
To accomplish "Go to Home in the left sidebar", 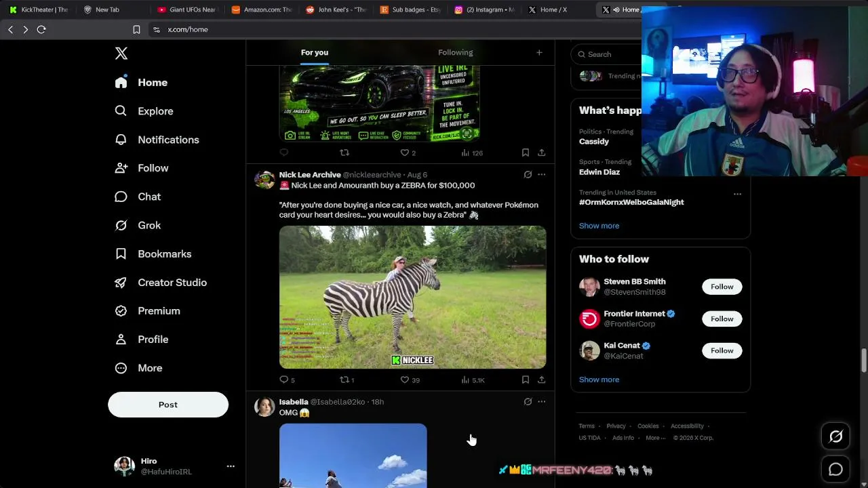I will pyautogui.click(x=142, y=83).
